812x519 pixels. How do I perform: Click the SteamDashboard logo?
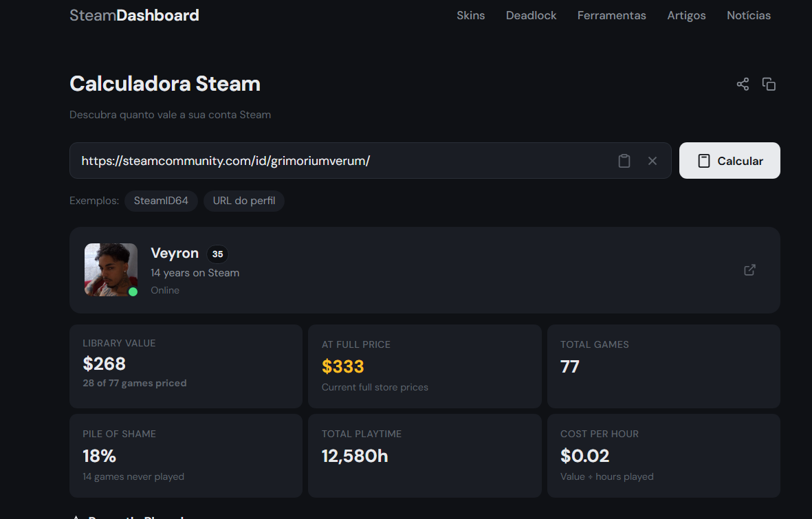coord(134,16)
